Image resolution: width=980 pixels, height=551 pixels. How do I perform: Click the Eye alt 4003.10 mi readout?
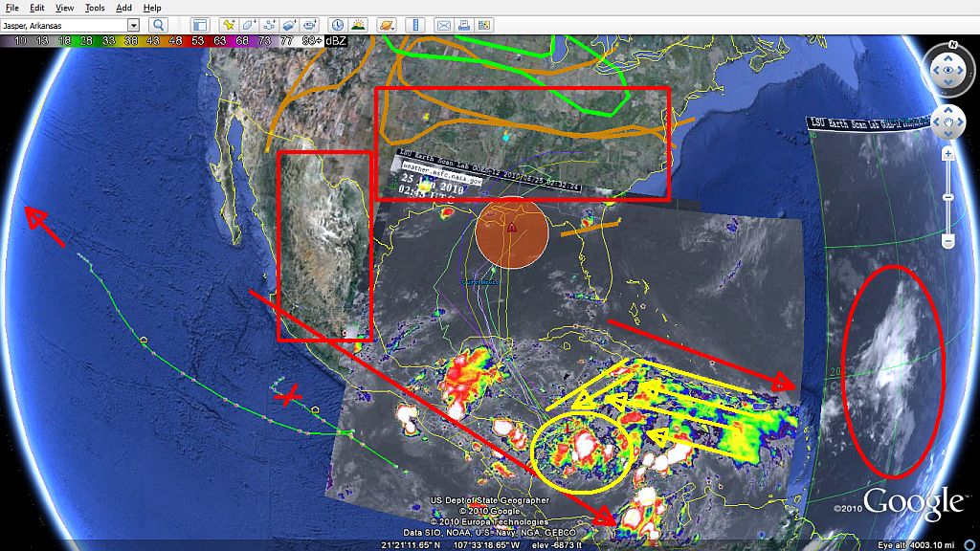(916, 545)
